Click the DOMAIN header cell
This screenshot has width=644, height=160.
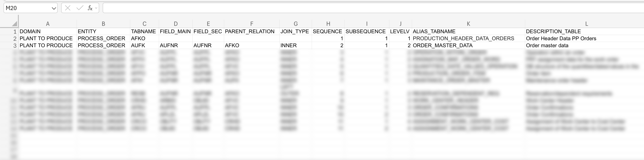[48, 31]
